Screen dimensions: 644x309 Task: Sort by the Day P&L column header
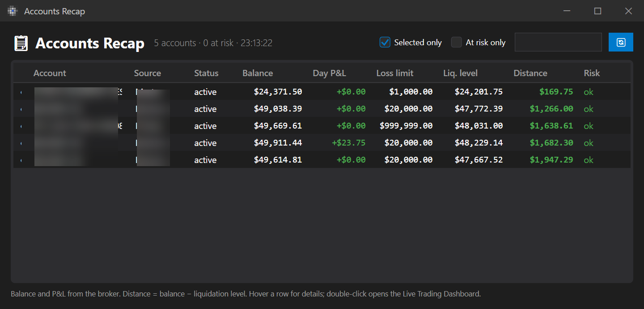click(329, 73)
